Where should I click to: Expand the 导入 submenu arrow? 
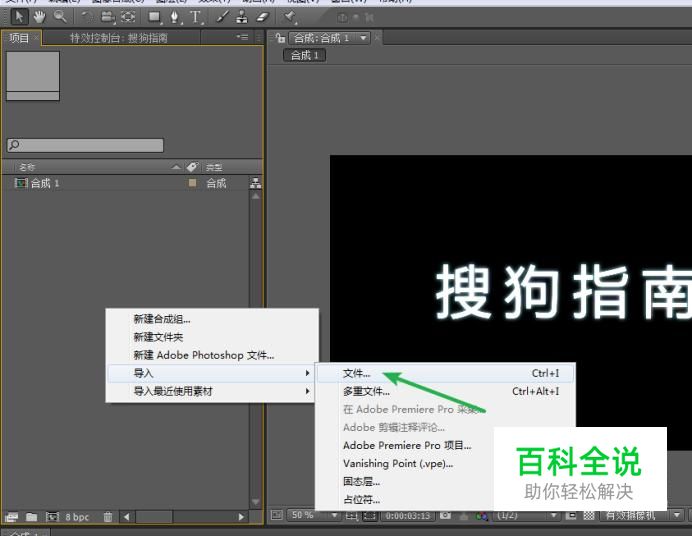point(307,373)
